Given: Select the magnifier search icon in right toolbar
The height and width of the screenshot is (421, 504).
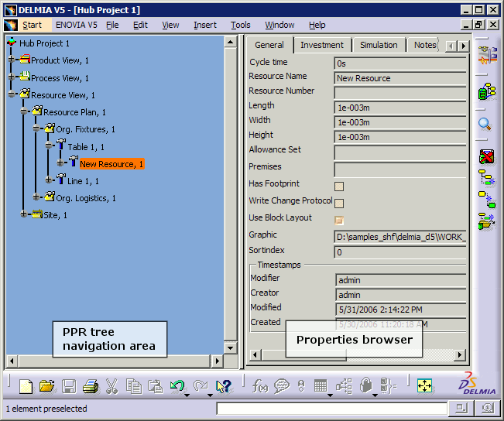Looking at the screenshot, I should pos(485,123).
